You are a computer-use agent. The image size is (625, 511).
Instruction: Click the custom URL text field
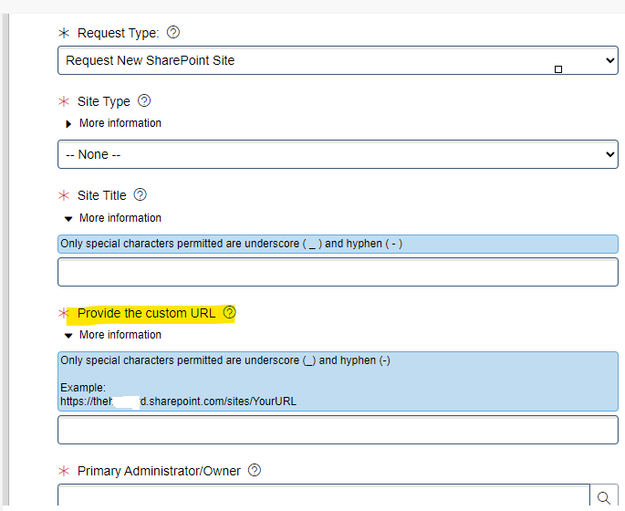[338, 430]
